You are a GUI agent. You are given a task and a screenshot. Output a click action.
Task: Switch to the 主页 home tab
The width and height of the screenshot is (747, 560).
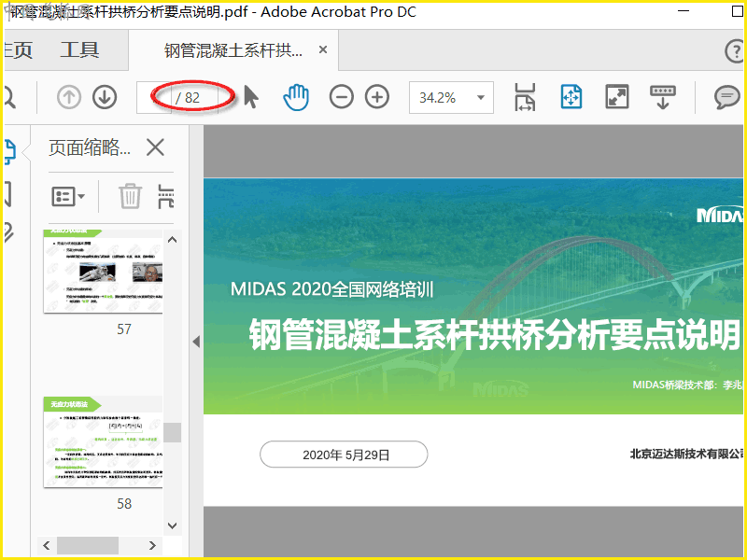(x=18, y=50)
